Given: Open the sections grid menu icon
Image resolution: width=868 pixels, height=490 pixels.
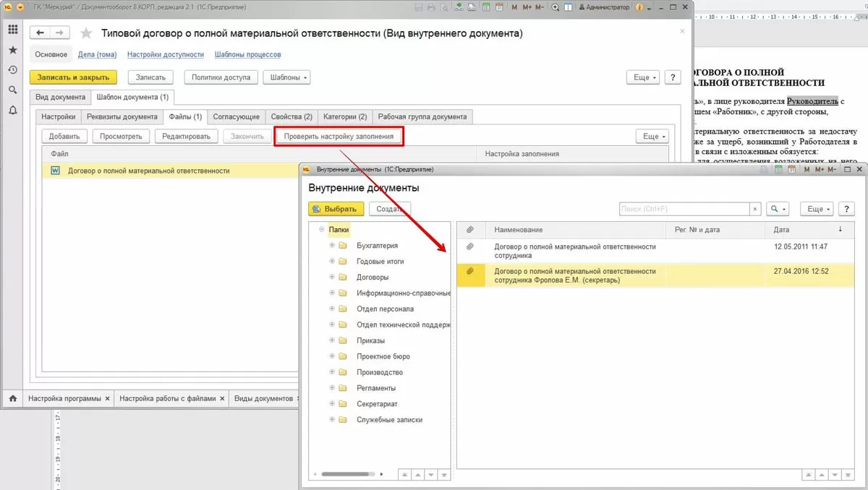Looking at the screenshot, I should coord(12,30).
